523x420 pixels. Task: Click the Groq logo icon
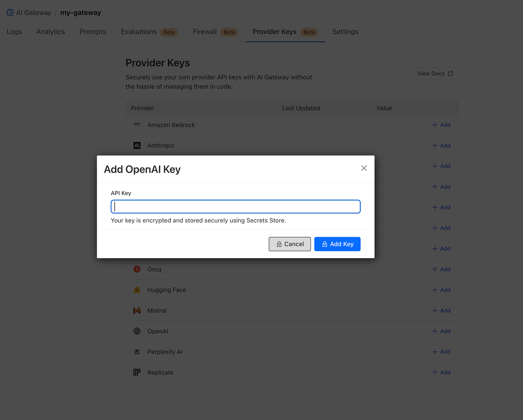tap(137, 269)
